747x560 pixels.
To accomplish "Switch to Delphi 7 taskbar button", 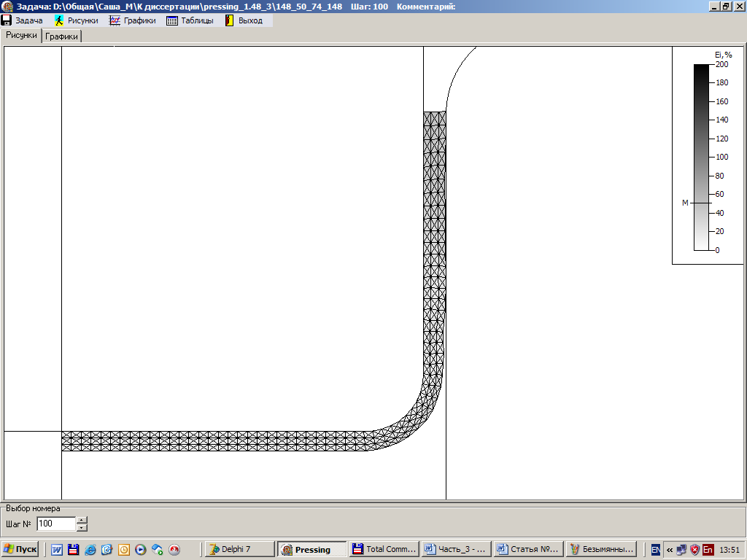I will pos(239,550).
